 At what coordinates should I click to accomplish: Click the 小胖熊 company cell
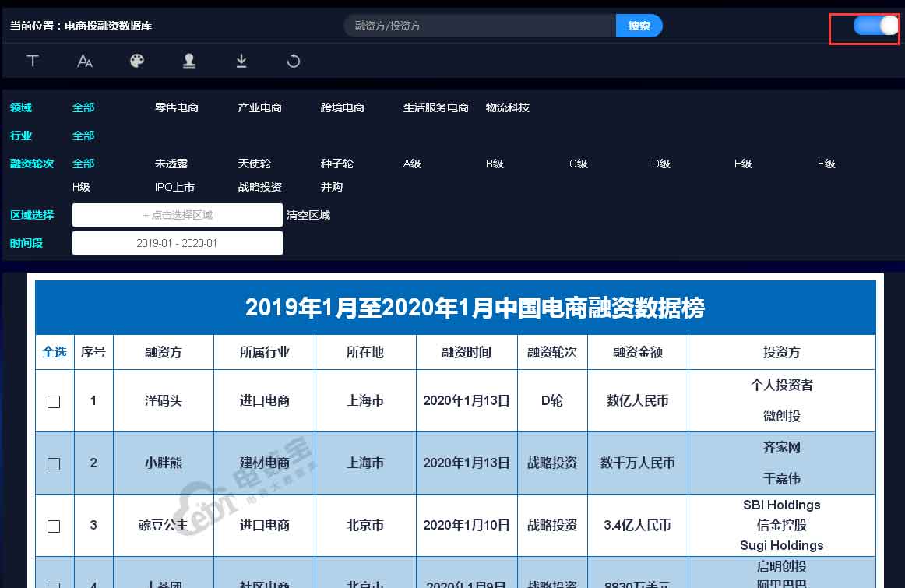(164, 463)
